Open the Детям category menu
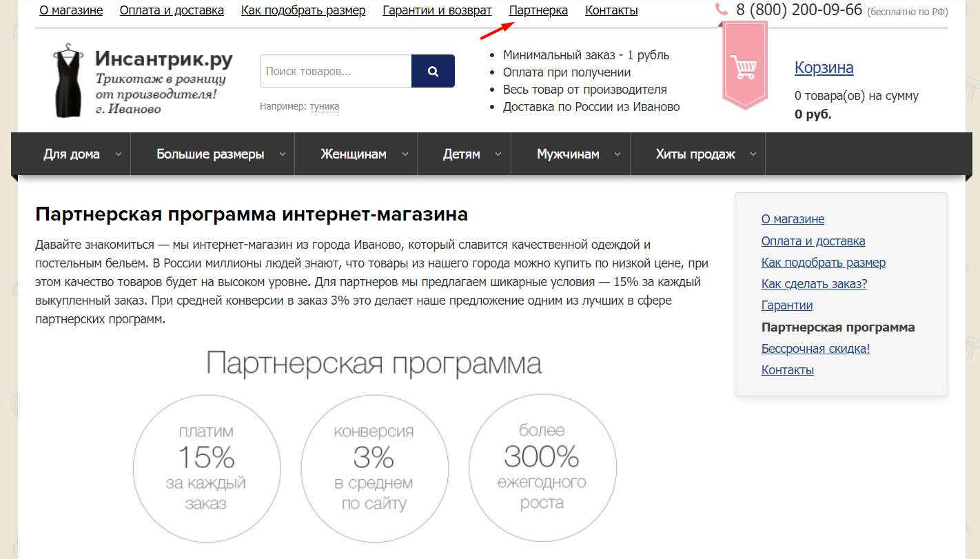980x559 pixels. 461,154
